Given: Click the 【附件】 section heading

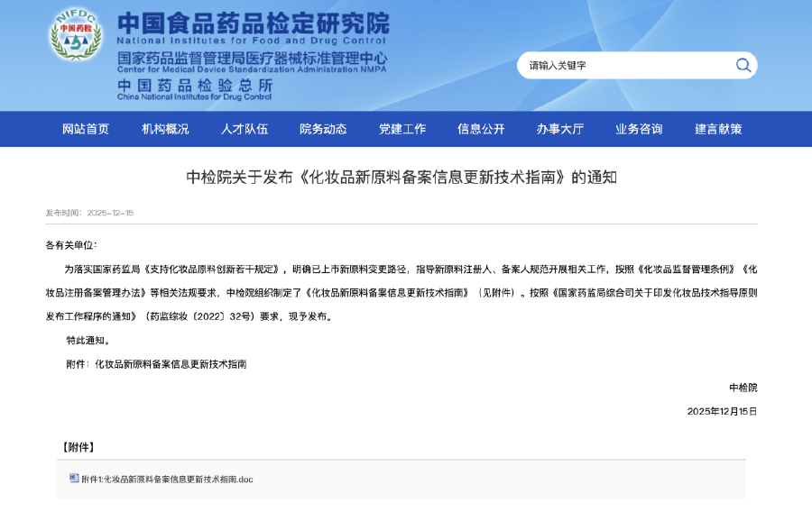Looking at the screenshot, I should tap(78, 447).
